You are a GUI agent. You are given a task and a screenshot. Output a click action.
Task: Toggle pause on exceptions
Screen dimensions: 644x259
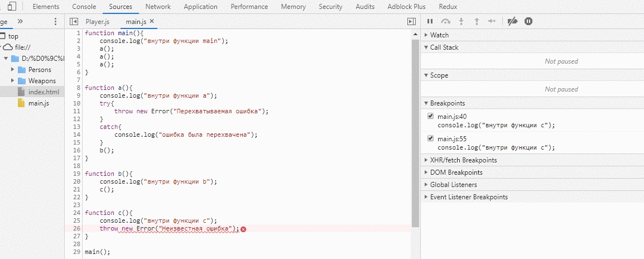[x=528, y=21]
